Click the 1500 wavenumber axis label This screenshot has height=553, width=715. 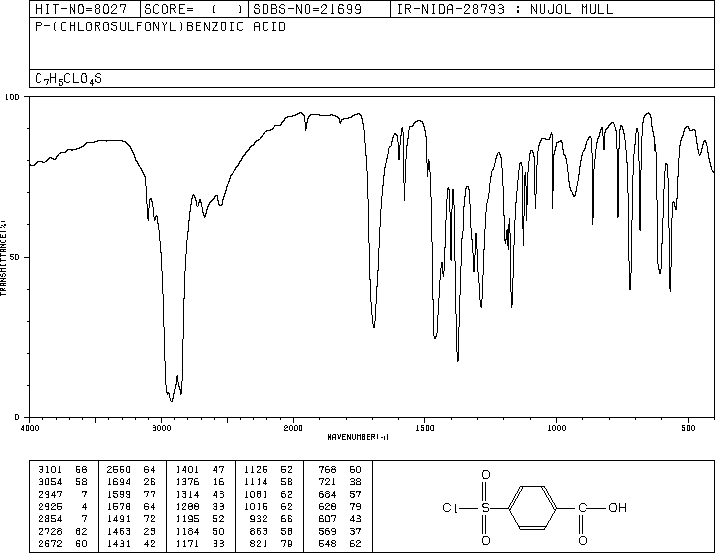pos(425,428)
